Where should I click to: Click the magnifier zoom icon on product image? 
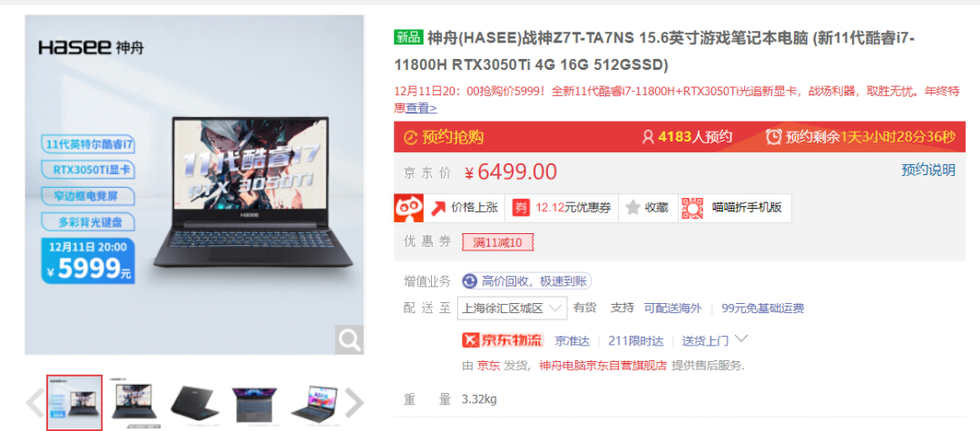point(348,339)
